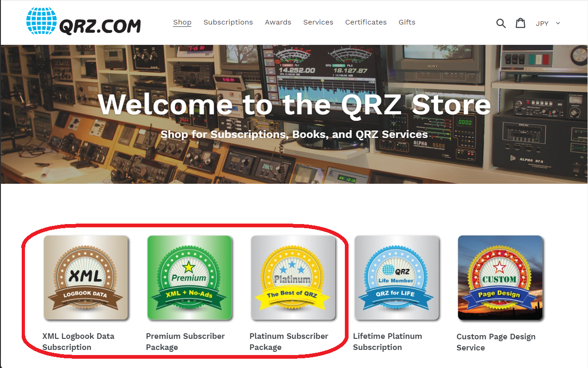Open Platinum Subscriber Package link

289,342
